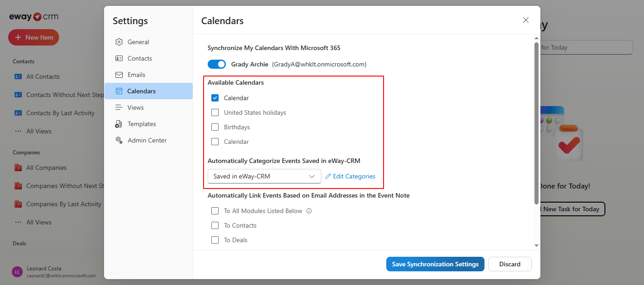The width and height of the screenshot is (644, 285).
Task: Click the Admin Center gears icon
Action: click(x=119, y=140)
